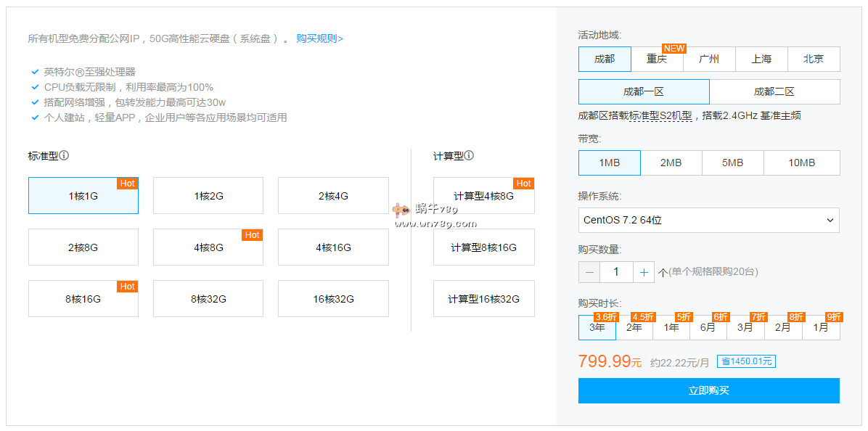868x431 pixels.
Task: Select 计算型8核16G compute instance
Action: point(483,247)
